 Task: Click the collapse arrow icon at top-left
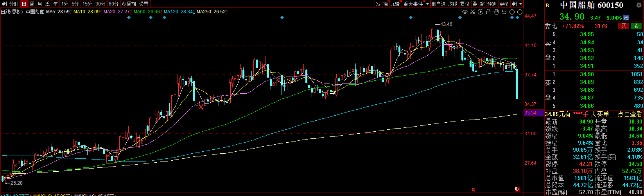click(x=4, y=4)
